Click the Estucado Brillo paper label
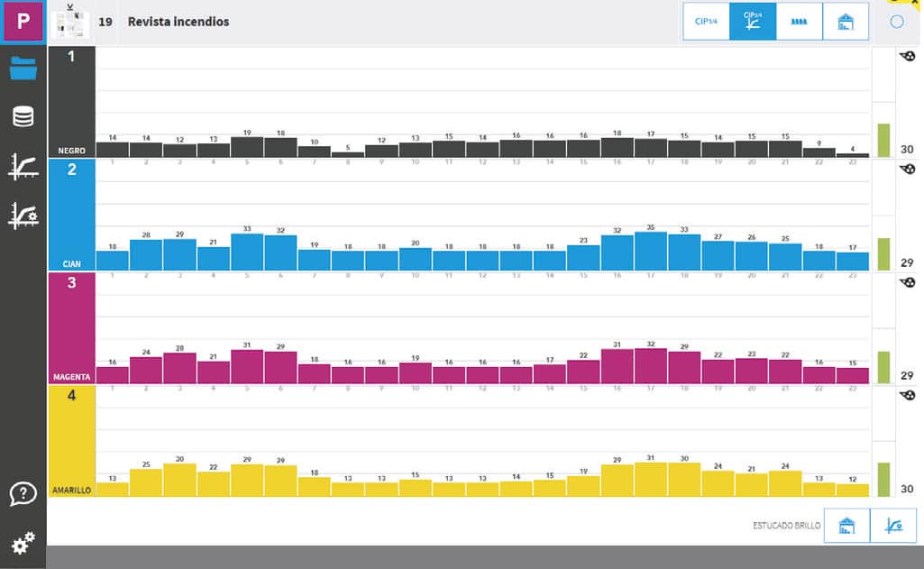Screen dimensions: 924x569 (x=786, y=526)
